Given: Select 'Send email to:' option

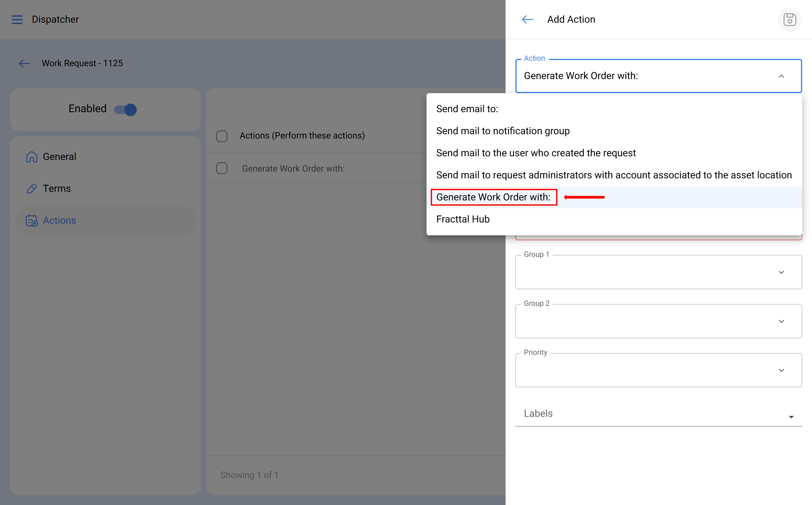Looking at the screenshot, I should tap(467, 109).
